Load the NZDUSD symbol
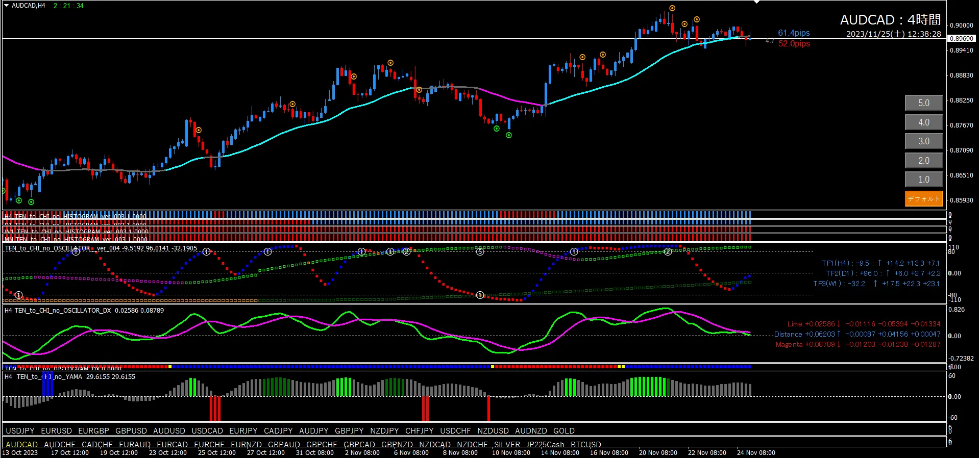Image resolution: width=980 pixels, height=458 pixels. 493,431
